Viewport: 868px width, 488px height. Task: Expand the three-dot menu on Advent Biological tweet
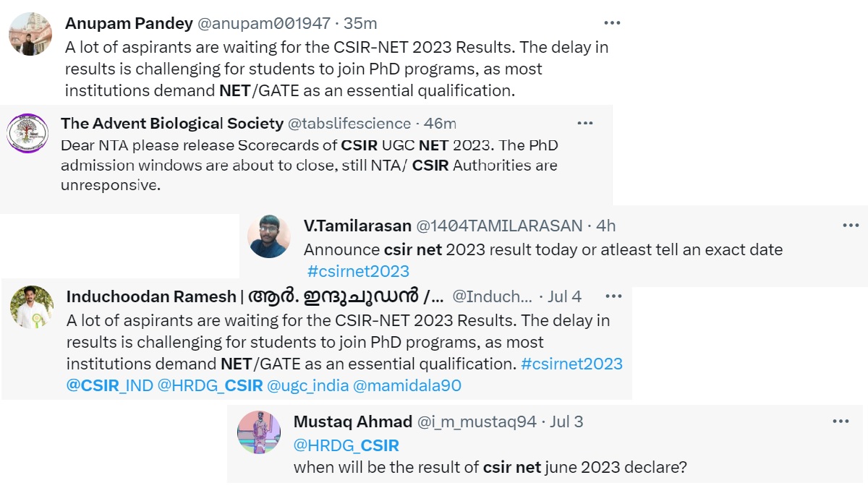(584, 124)
